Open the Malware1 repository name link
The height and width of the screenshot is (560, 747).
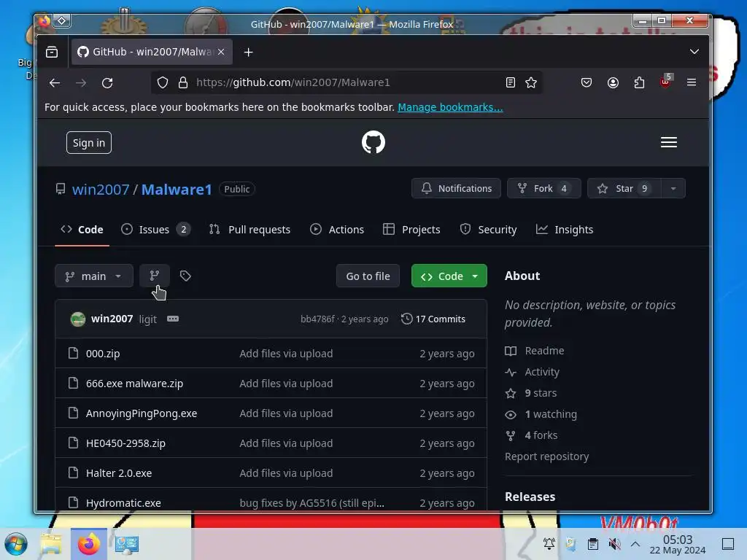(177, 189)
